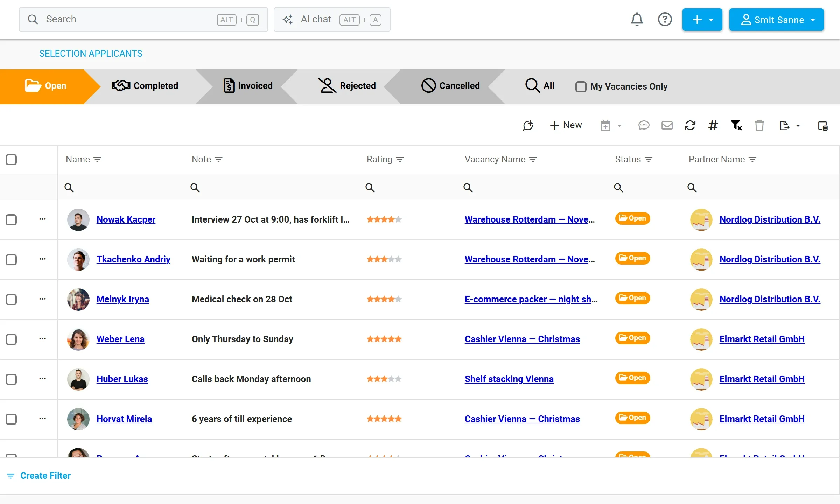This screenshot has height=504, width=840.
Task: Check the row for Horvat Mirela
Action: (x=11, y=419)
